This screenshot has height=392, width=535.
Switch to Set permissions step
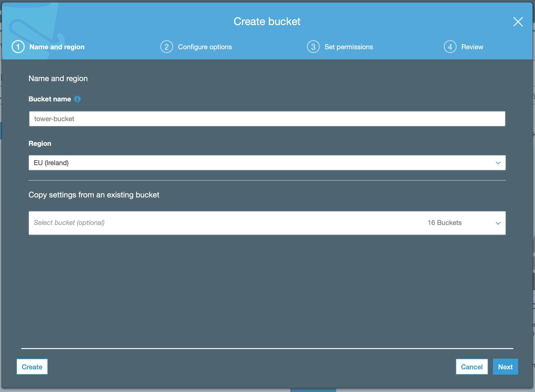pyautogui.click(x=349, y=47)
